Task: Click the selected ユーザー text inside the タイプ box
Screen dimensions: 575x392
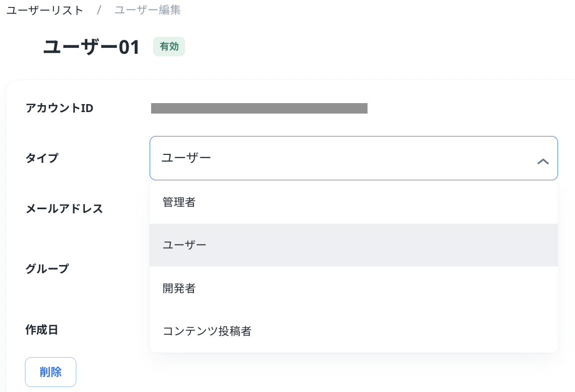Action: (187, 158)
